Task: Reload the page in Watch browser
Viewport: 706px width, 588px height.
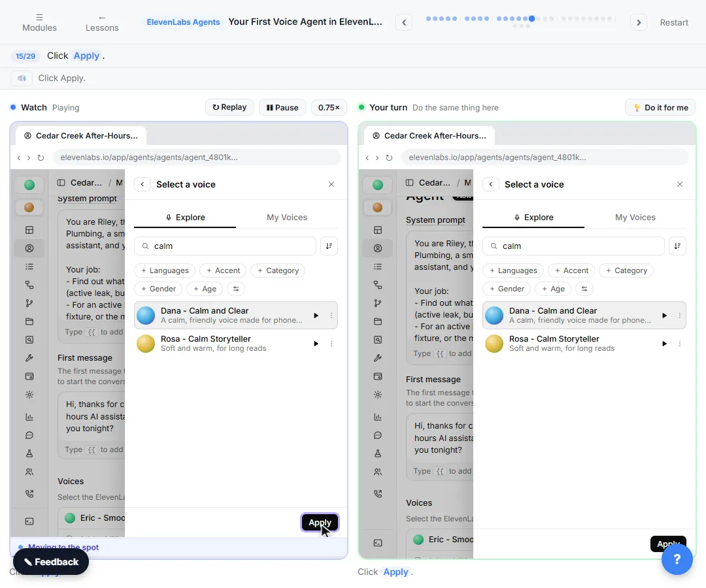Action: (x=41, y=157)
